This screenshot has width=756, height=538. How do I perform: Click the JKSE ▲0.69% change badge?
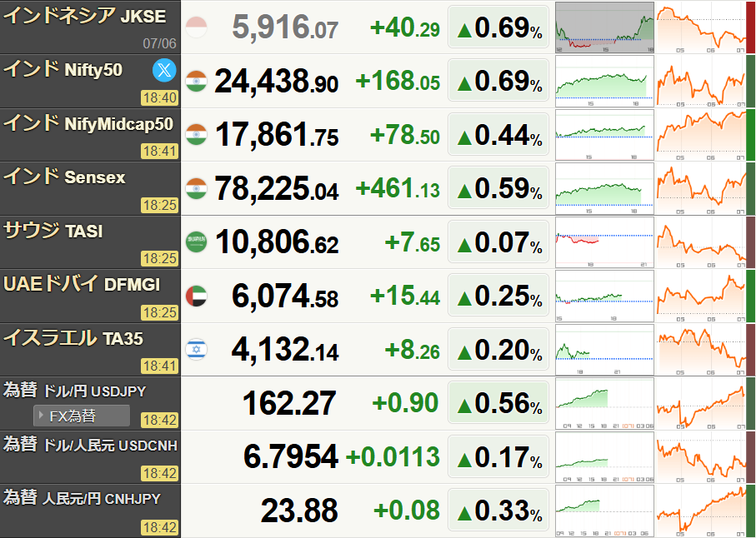[x=498, y=27]
